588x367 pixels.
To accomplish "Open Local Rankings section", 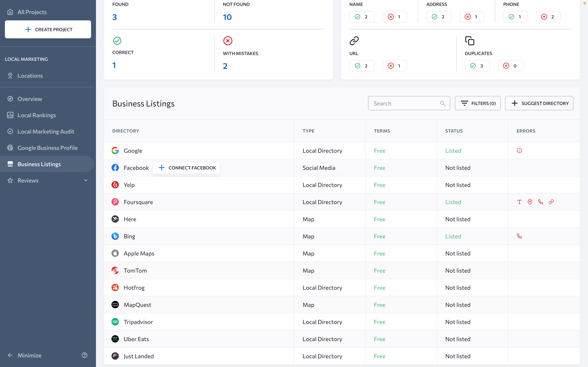I will (37, 115).
